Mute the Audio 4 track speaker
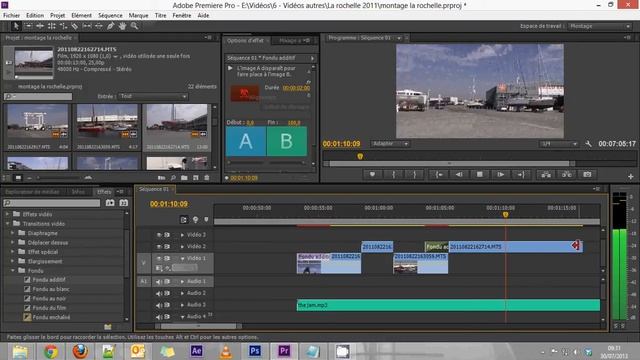Image resolution: width=640 pixels, height=360 pixels. (159, 317)
